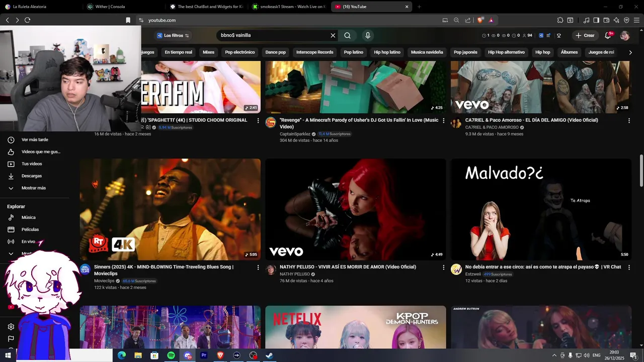644x362 pixels.
Task: Open the Brave VPN shield icon
Action: 626,20
